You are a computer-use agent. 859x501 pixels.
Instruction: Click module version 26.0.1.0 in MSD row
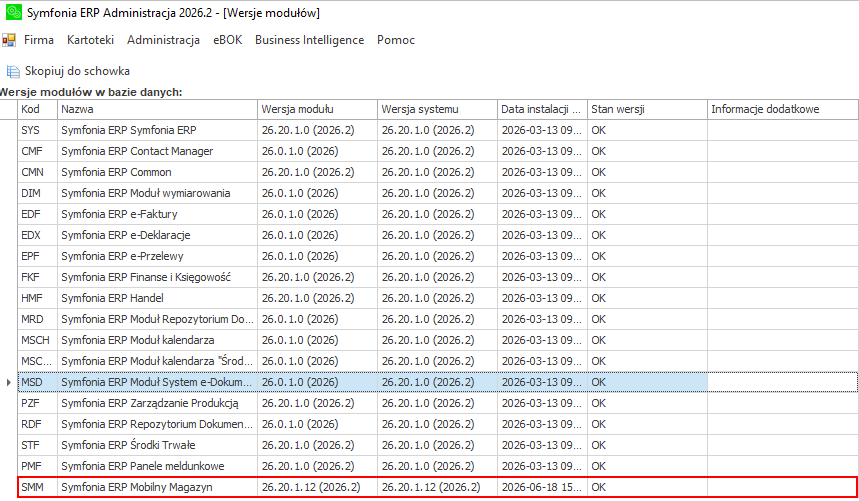coord(317,382)
